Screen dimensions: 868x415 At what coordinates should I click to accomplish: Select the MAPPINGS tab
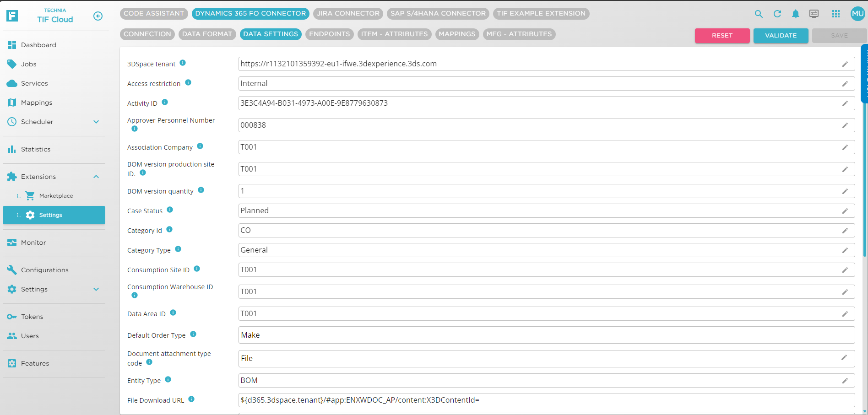456,34
